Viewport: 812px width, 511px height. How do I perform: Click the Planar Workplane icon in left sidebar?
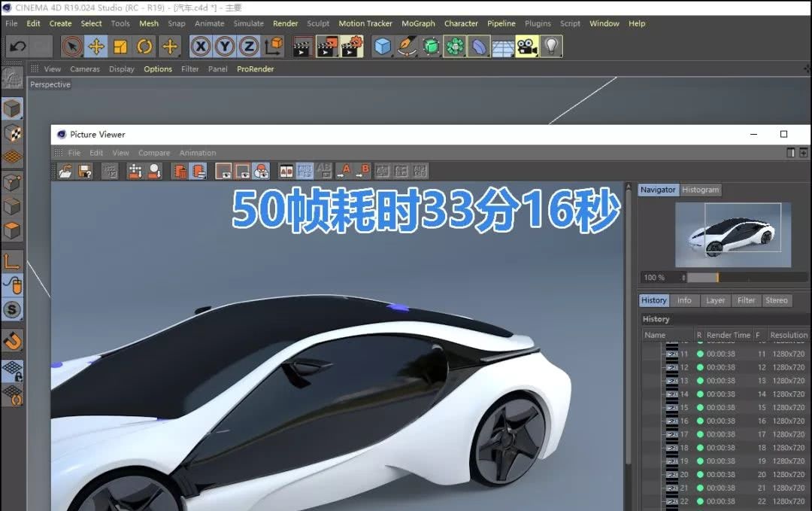12,396
